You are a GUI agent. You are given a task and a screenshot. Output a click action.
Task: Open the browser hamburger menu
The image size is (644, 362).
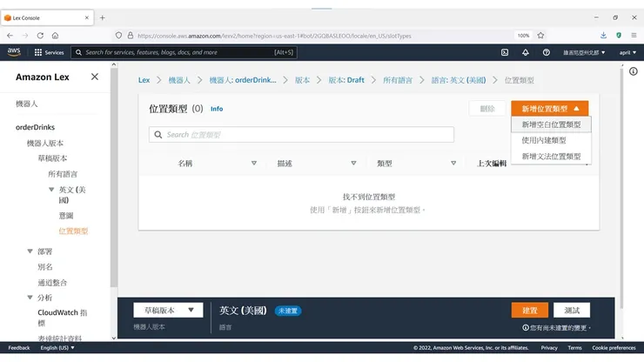(x=634, y=36)
